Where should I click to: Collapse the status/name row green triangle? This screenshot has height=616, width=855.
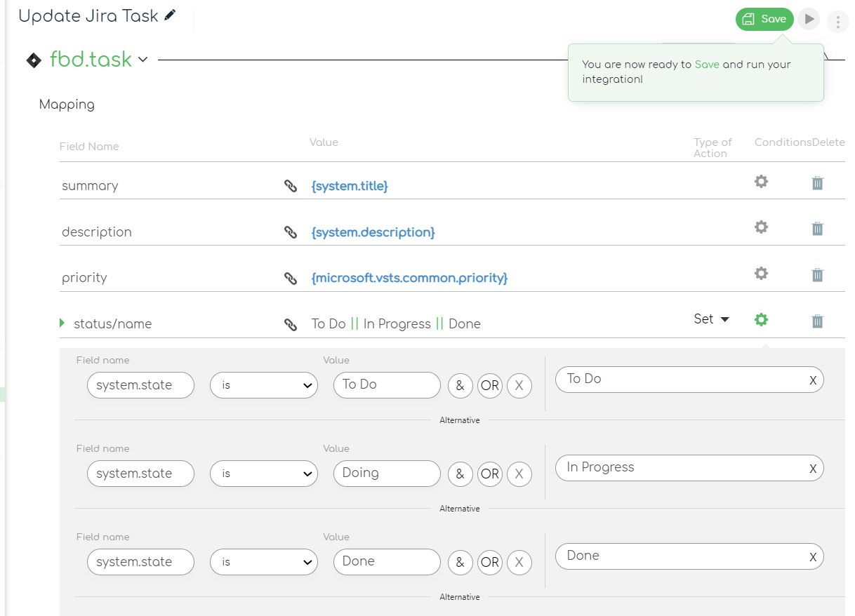(x=62, y=323)
